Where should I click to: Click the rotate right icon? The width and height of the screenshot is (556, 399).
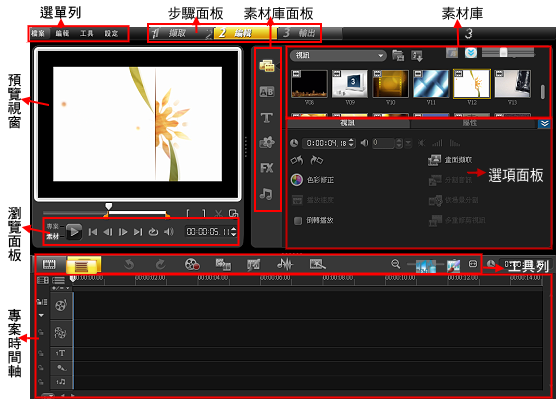click(317, 160)
